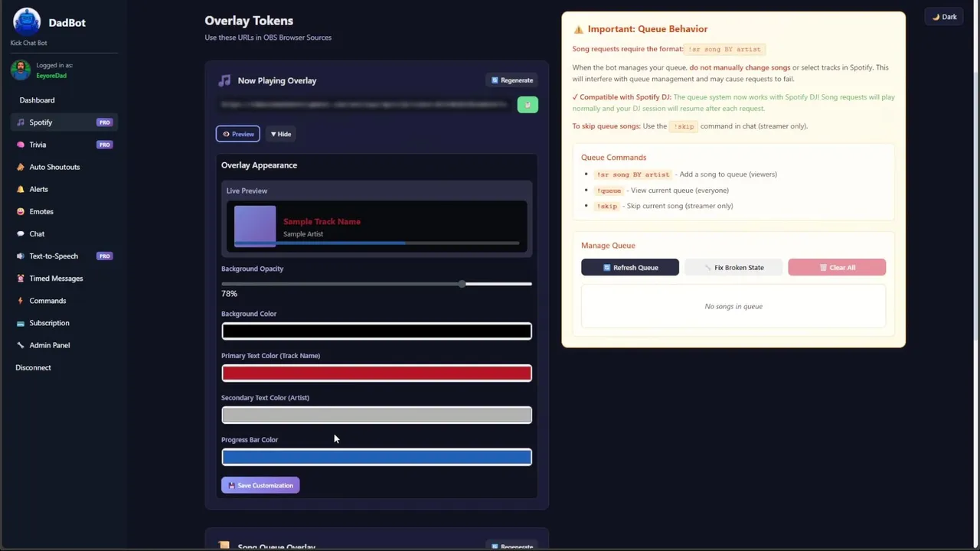Image resolution: width=980 pixels, height=551 pixels.
Task: Click the Auto Shoutouts megaphone icon
Action: coord(21,167)
